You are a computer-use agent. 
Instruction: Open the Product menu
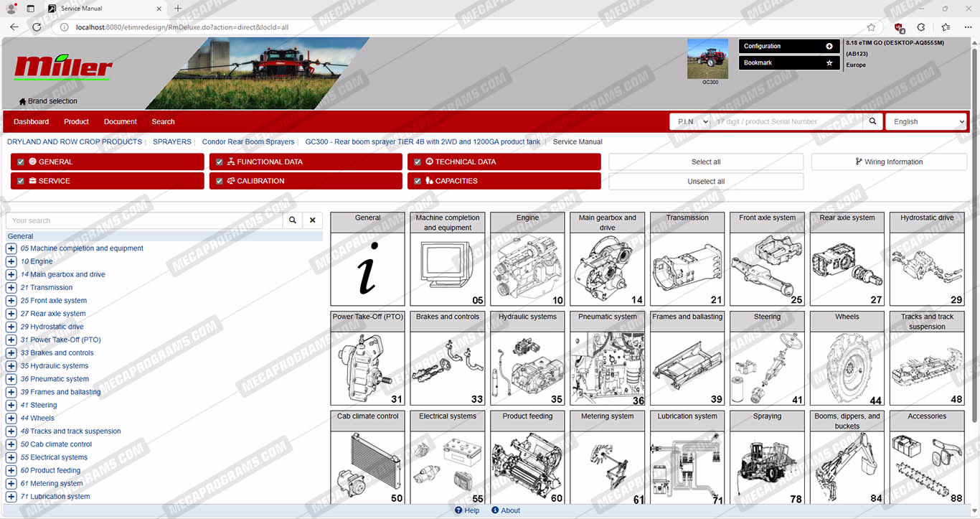(x=76, y=121)
